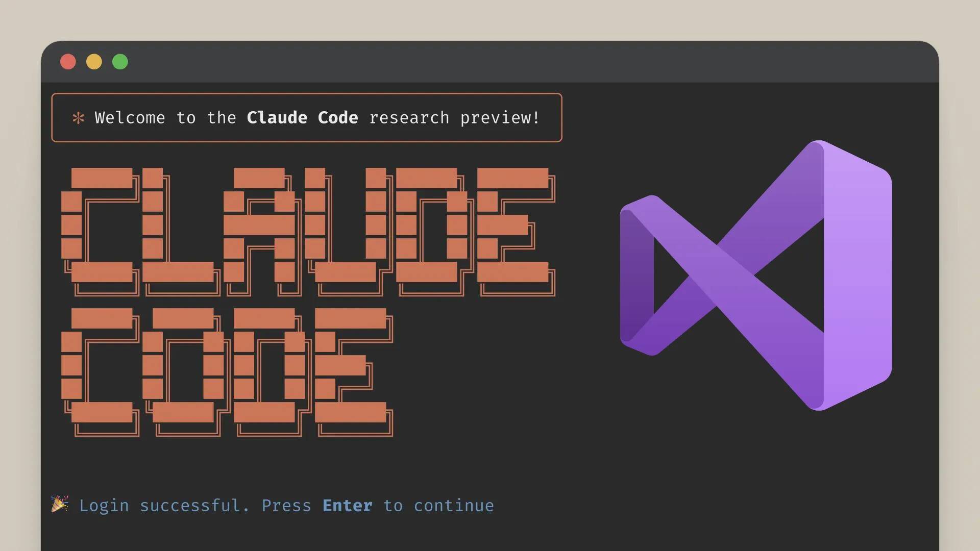Minimize the terminal using yellow button
This screenshot has height=551, width=980.
[94, 62]
